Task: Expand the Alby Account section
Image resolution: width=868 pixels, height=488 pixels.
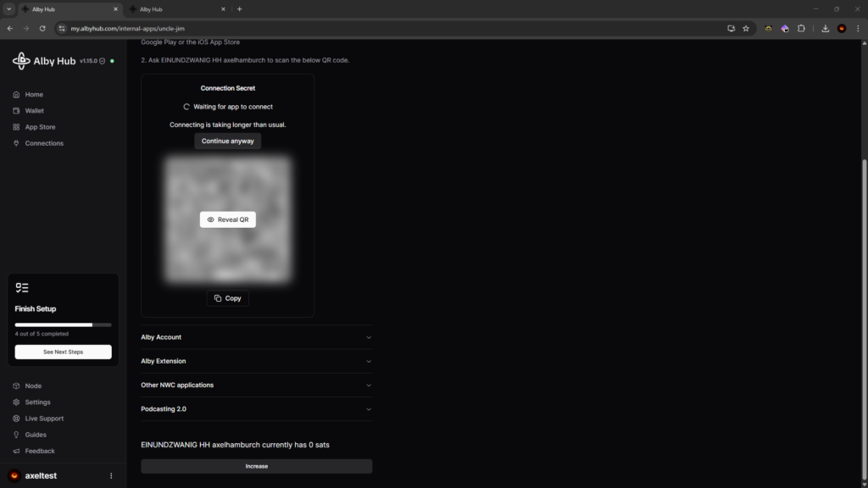Action: pos(256,337)
